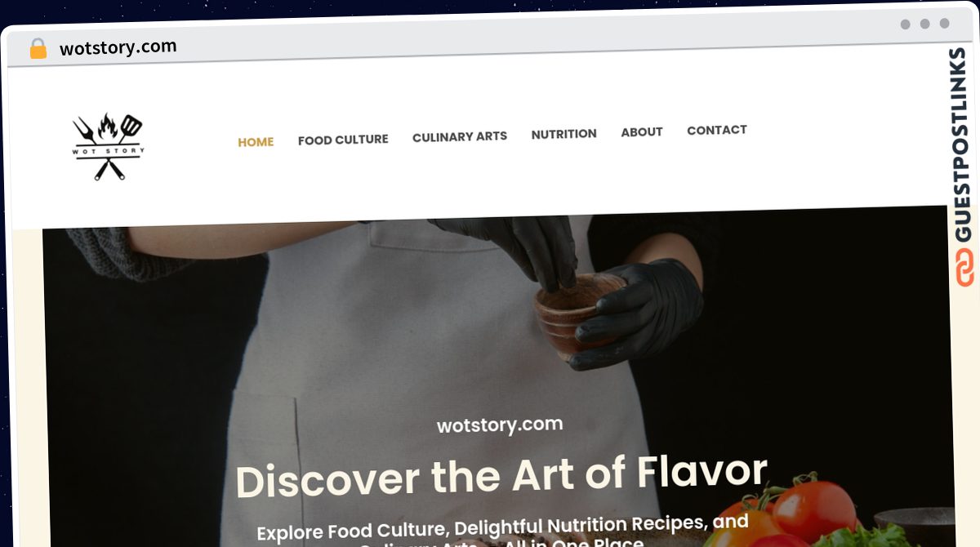Open the CONTACT page link
The width and height of the screenshot is (980, 547).
click(x=717, y=130)
